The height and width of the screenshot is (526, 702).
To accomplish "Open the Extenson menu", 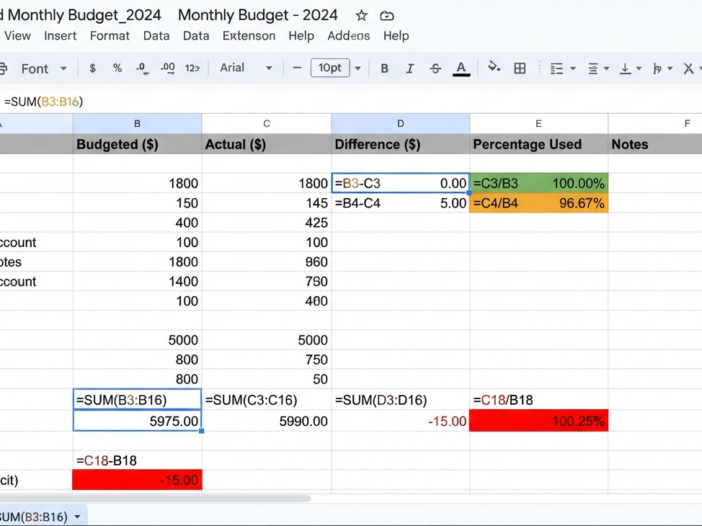I will pyautogui.click(x=249, y=36).
